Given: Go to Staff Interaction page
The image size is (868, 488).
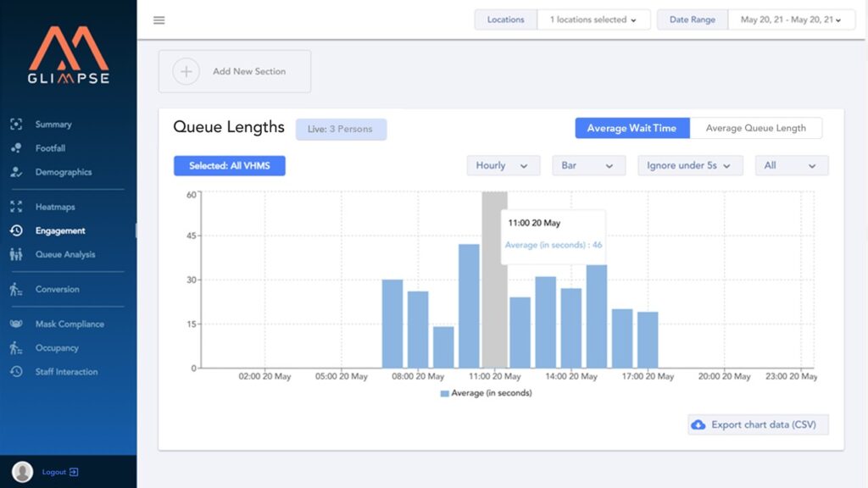Looking at the screenshot, I should click(x=66, y=372).
